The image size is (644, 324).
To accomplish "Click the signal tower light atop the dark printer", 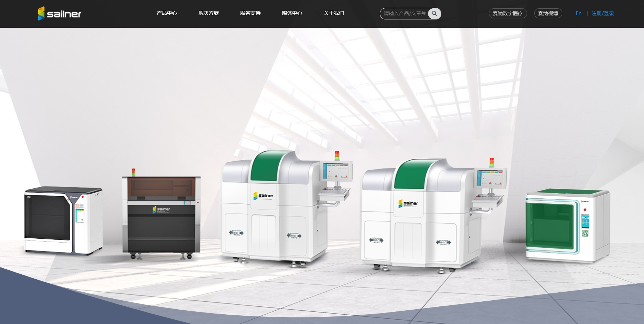I will (134, 172).
